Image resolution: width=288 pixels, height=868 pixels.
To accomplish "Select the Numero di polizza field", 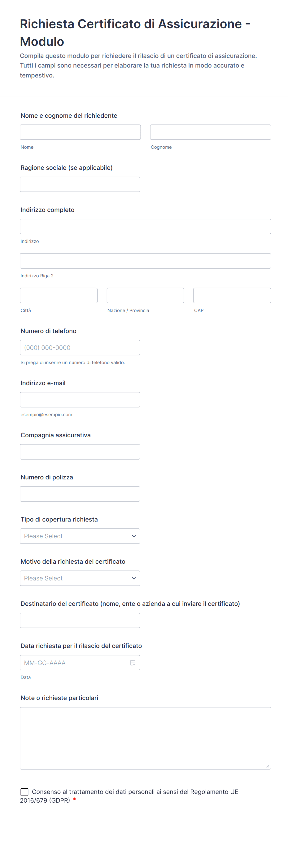I will (80, 494).
